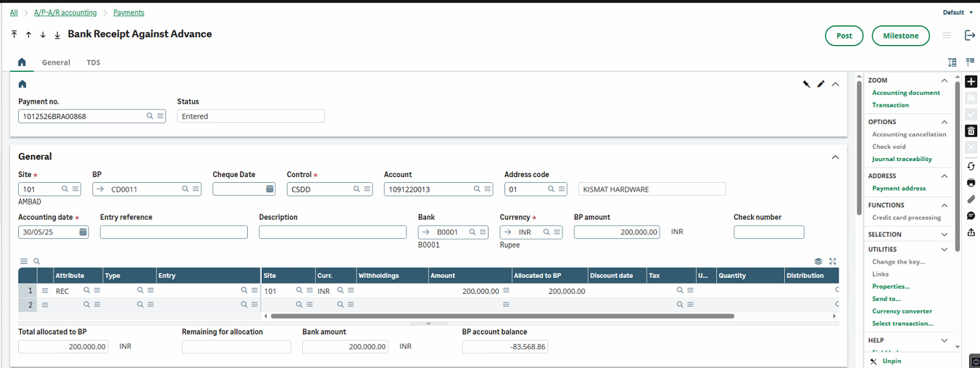
Task: Click the trash Delete icon in right toolbar
Action: 971,131
